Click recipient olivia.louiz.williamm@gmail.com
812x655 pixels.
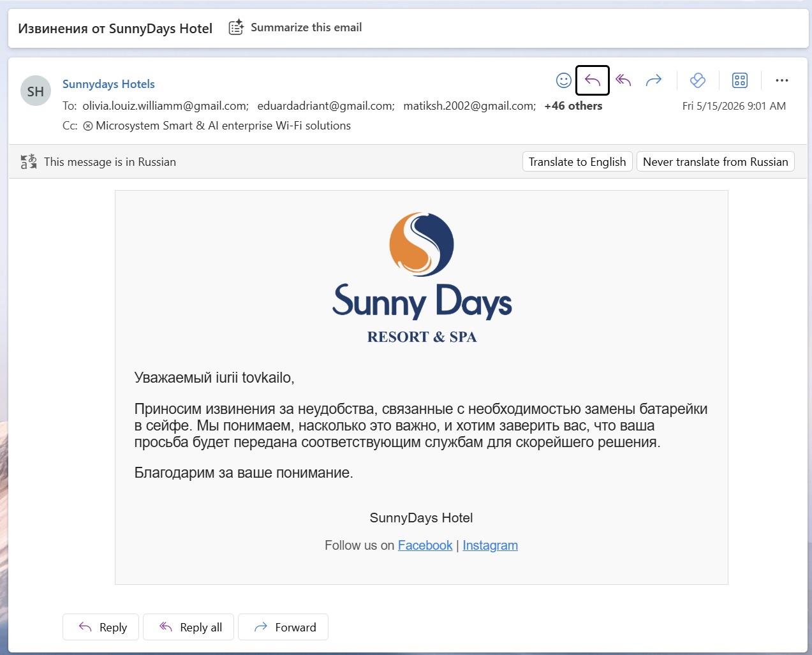pos(165,106)
